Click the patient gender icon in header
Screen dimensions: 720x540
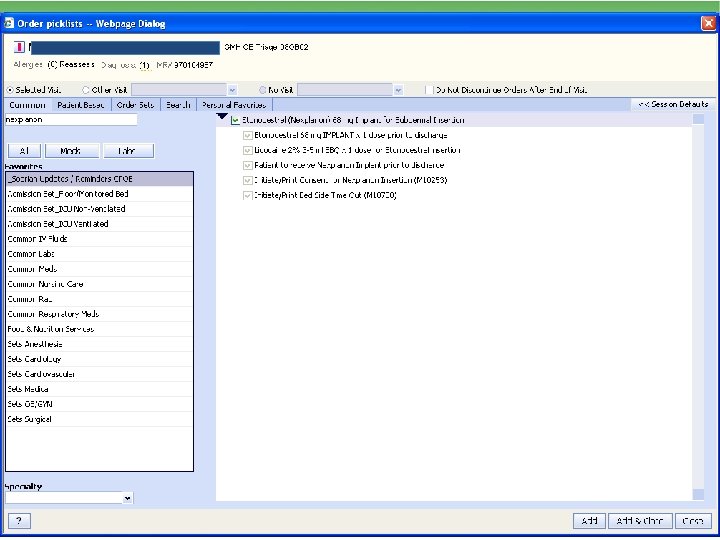pyautogui.click(x=19, y=47)
